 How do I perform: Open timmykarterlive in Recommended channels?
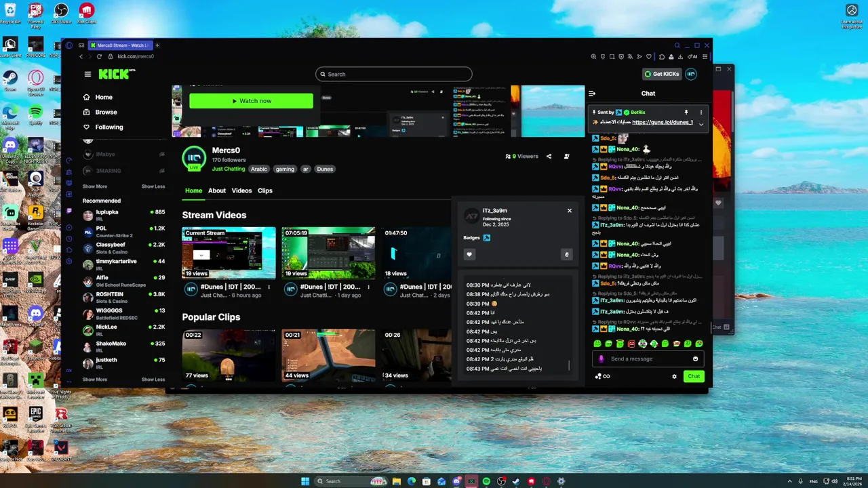pos(124,264)
